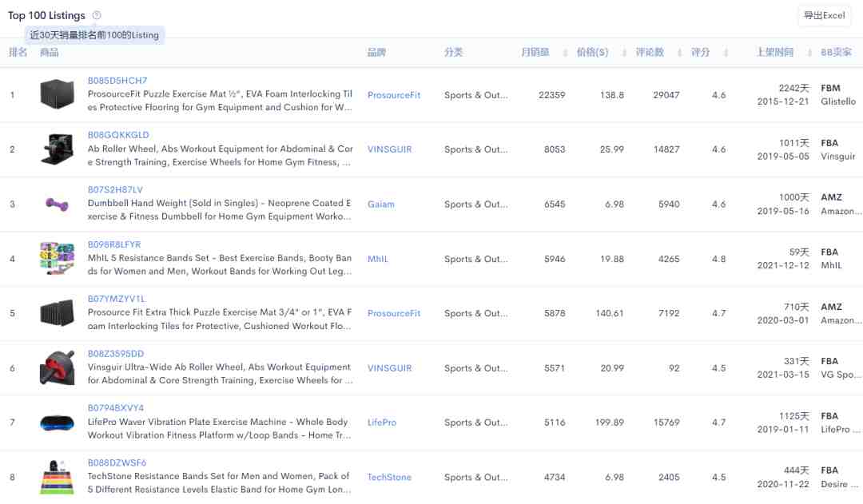This screenshot has height=504, width=863.
Task: Click the ProsourceFit puzzle mat thumbnail in row 1
Action: (57, 94)
